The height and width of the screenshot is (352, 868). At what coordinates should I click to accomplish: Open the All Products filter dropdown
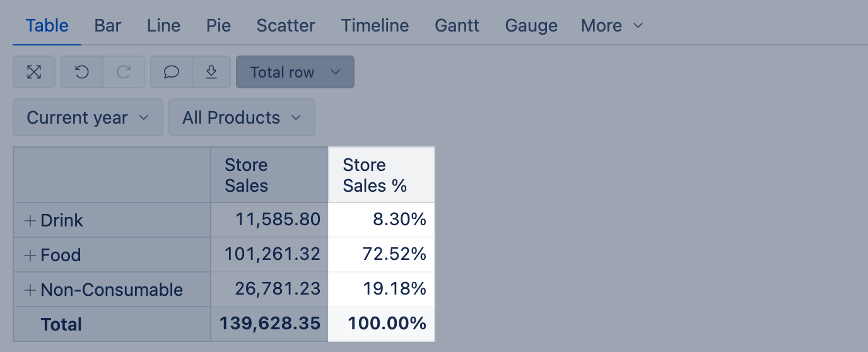pos(242,117)
